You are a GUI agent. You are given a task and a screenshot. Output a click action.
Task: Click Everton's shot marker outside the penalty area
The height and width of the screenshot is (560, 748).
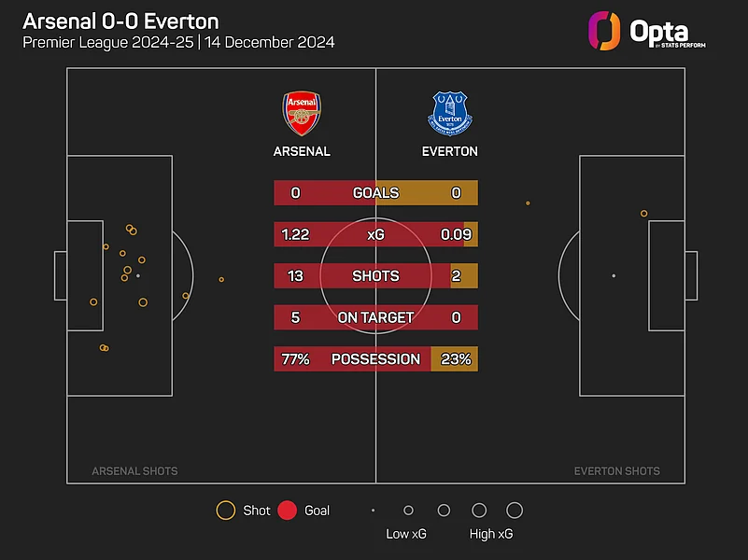[528, 203]
